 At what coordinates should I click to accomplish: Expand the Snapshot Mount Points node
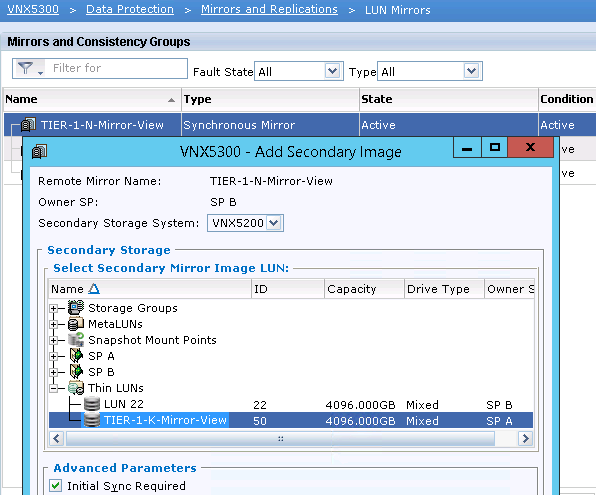(54, 340)
